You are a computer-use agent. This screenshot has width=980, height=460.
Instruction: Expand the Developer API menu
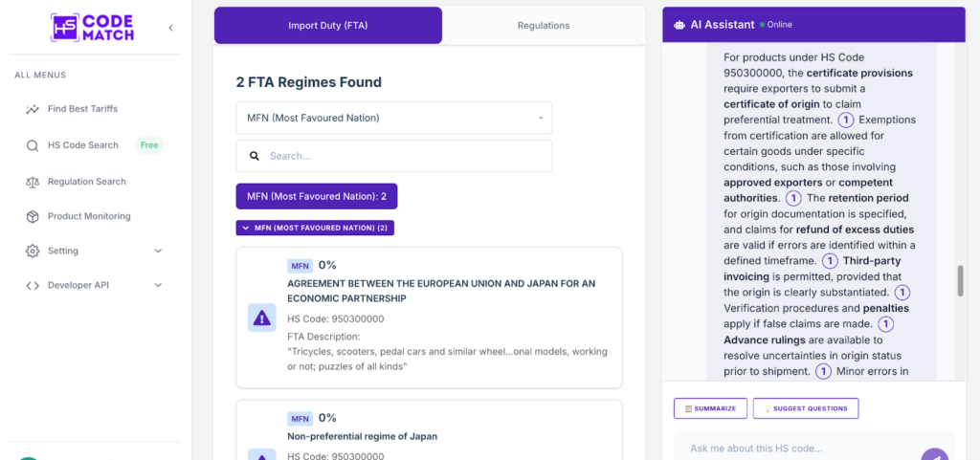coord(158,285)
